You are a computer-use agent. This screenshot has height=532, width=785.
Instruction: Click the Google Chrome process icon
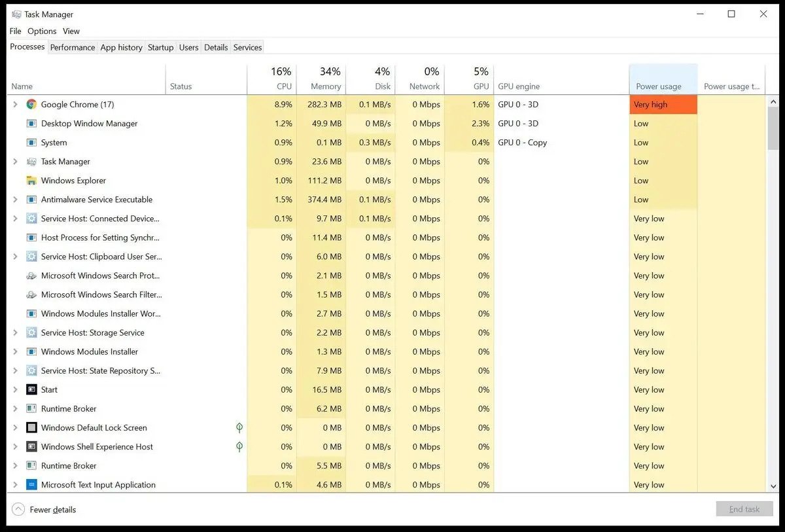31,105
